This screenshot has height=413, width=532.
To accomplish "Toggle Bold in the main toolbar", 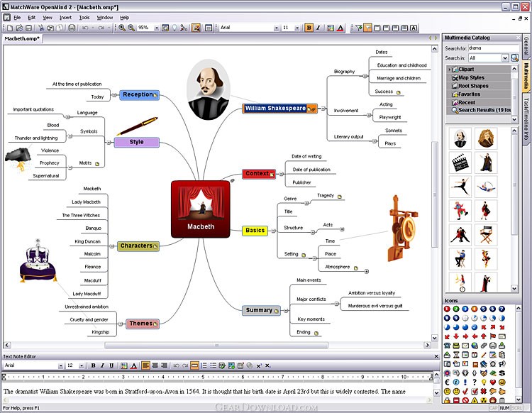I will coord(309,28).
